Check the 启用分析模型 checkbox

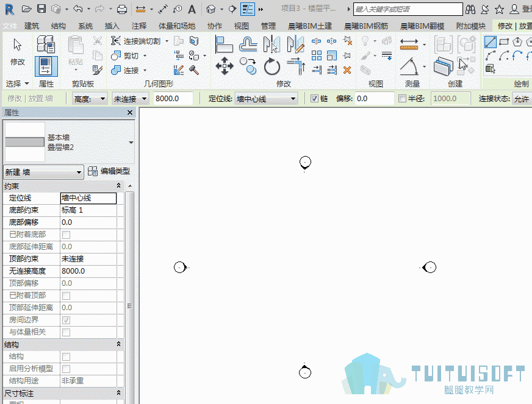(x=66, y=369)
